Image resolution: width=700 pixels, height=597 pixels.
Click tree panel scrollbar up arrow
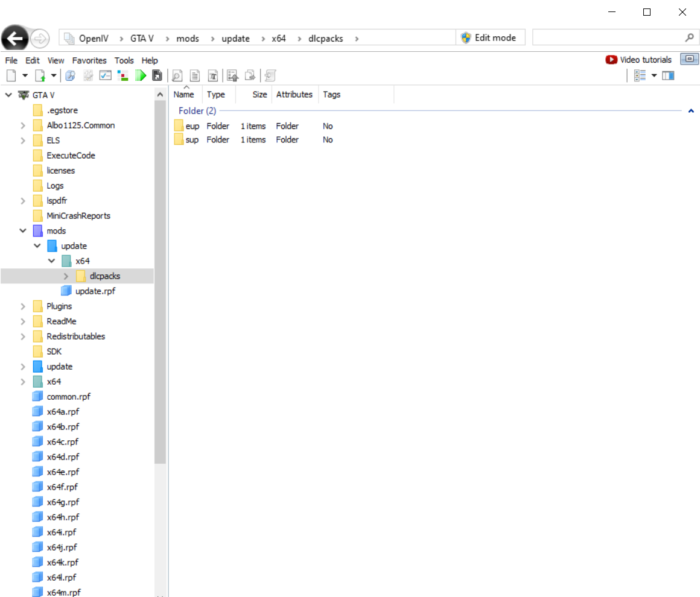click(161, 95)
